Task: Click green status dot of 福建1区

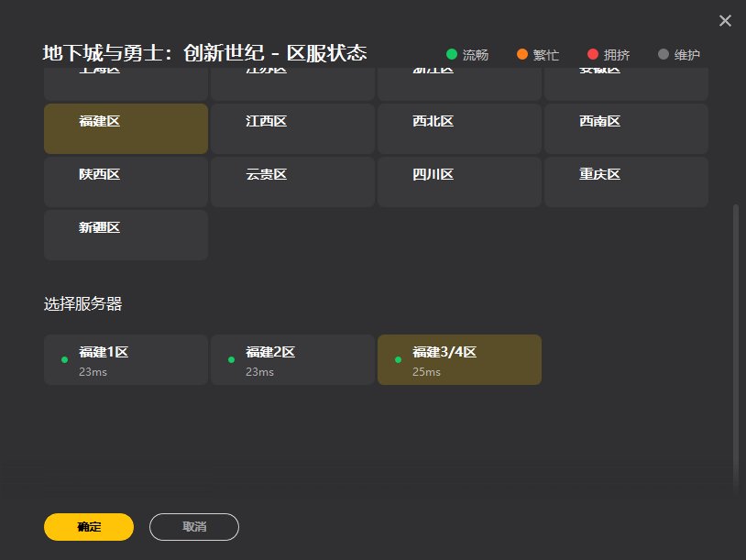Action: coord(65,359)
